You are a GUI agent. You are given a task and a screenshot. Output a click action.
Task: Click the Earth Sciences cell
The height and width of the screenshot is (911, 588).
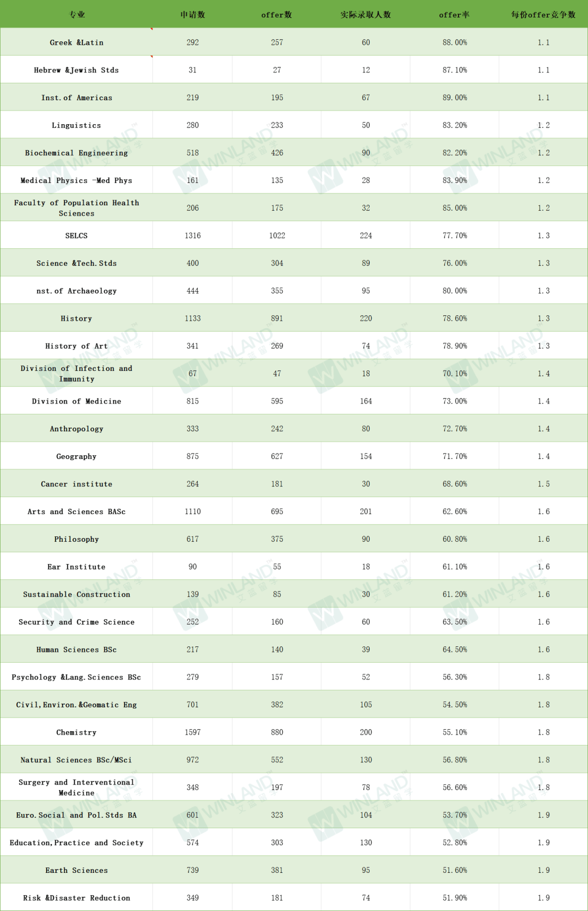tap(77, 870)
